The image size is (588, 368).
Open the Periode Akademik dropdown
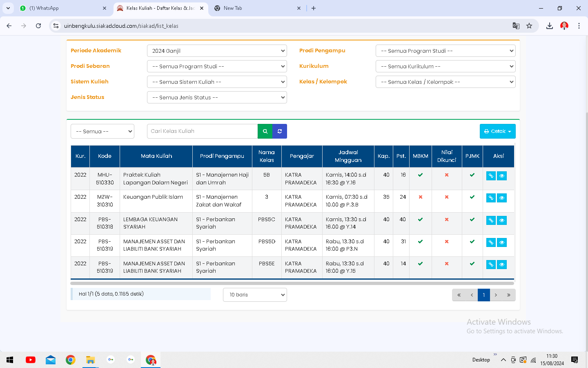pyautogui.click(x=217, y=51)
